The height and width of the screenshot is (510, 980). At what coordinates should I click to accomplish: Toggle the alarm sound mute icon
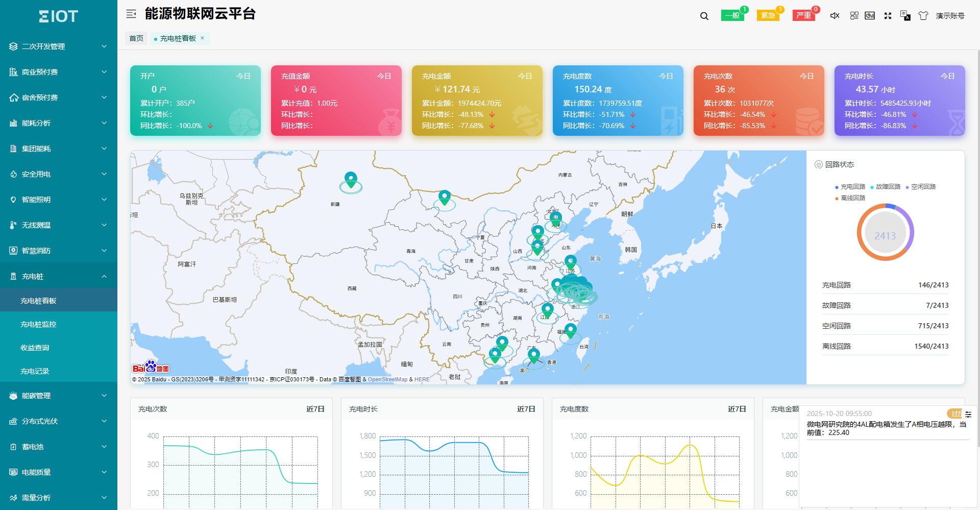[x=835, y=16]
